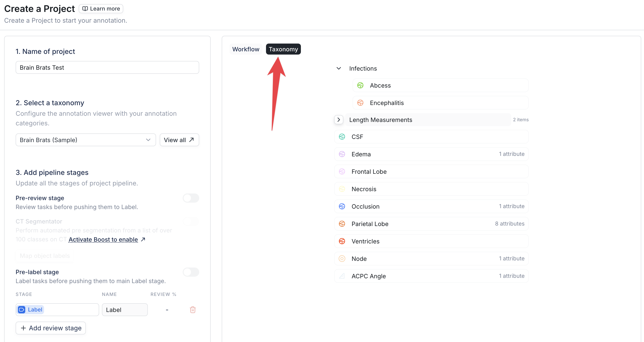Click the Label stage name field

click(125, 310)
